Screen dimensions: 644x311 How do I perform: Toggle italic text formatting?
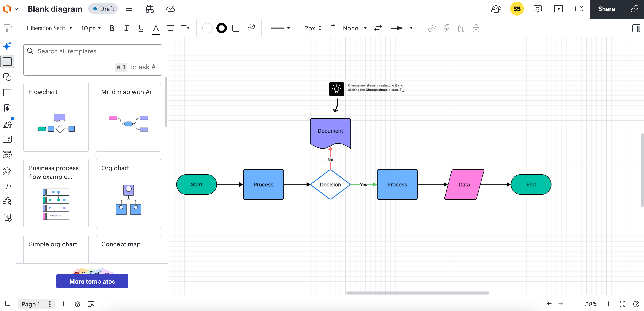pyautogui.click(x=126, y=28)
